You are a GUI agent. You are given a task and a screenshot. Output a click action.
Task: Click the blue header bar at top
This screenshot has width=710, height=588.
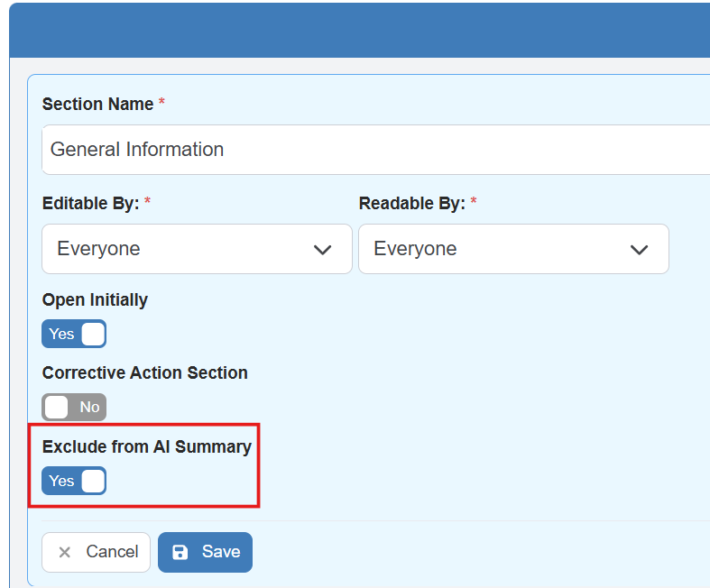(x=359, y=30)
